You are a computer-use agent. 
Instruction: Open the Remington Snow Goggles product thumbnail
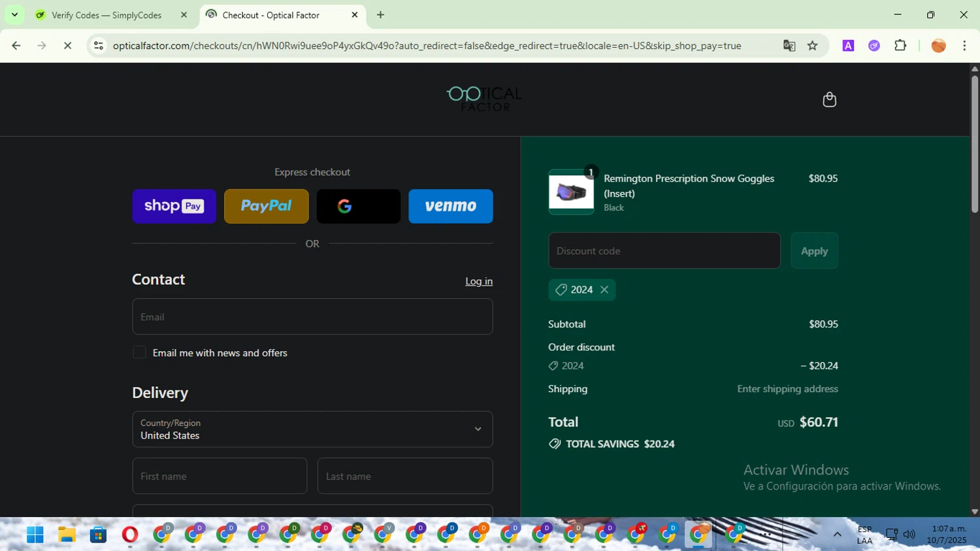[571, 192]
